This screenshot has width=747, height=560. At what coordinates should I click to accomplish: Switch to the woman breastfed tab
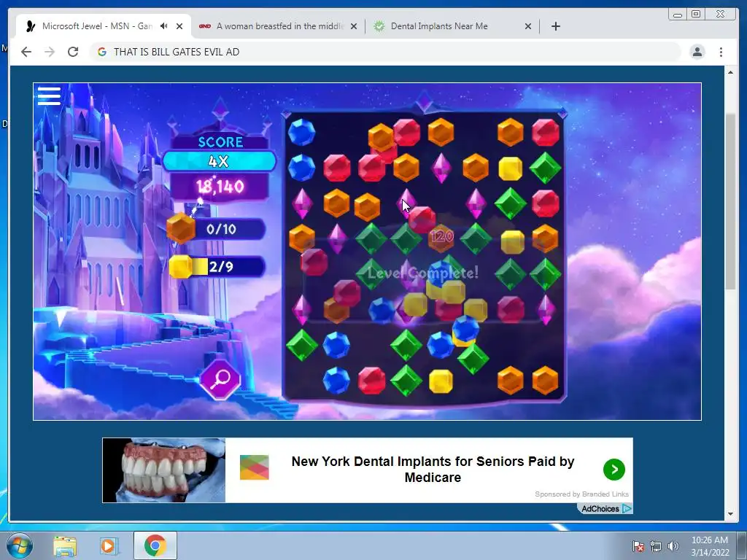click(x=279, y=26)
